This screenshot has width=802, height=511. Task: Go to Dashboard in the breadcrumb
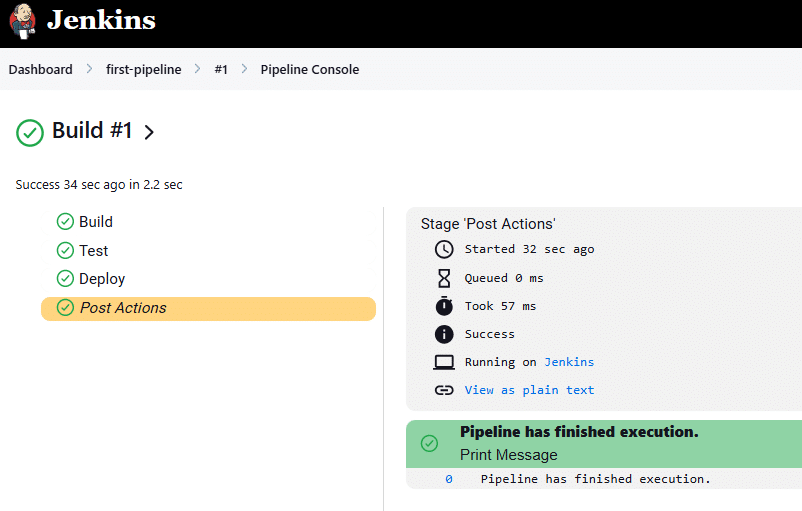(41, 70)
